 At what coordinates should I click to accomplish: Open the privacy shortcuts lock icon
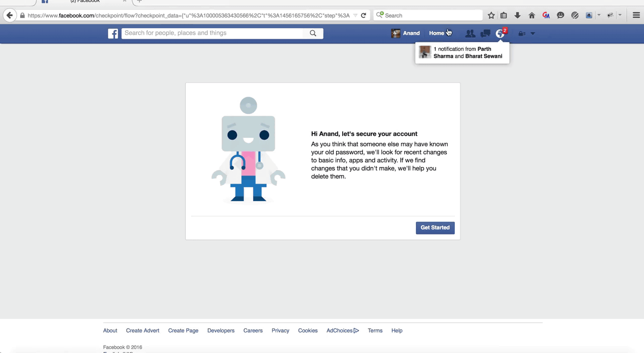pos(522,34)
